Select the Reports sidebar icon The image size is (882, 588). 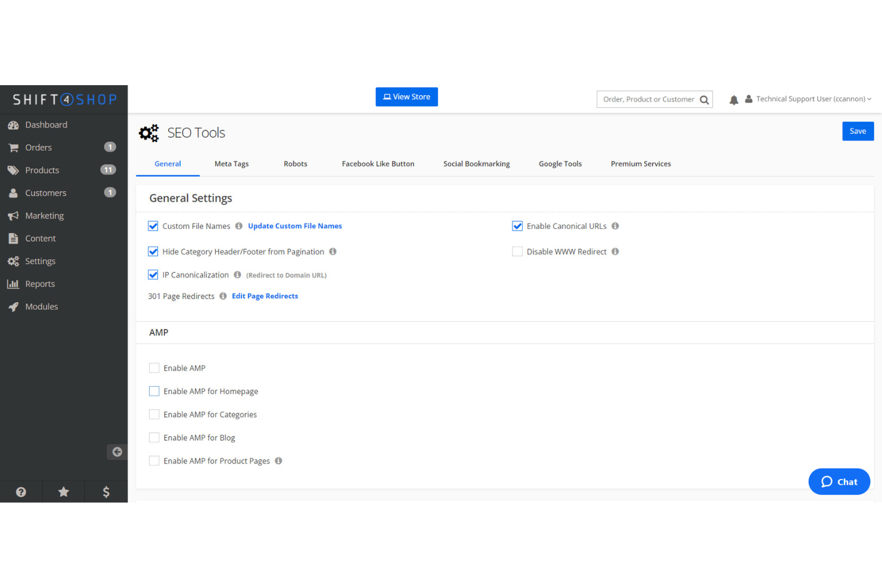pyautogui.click(x=39, y=284)
